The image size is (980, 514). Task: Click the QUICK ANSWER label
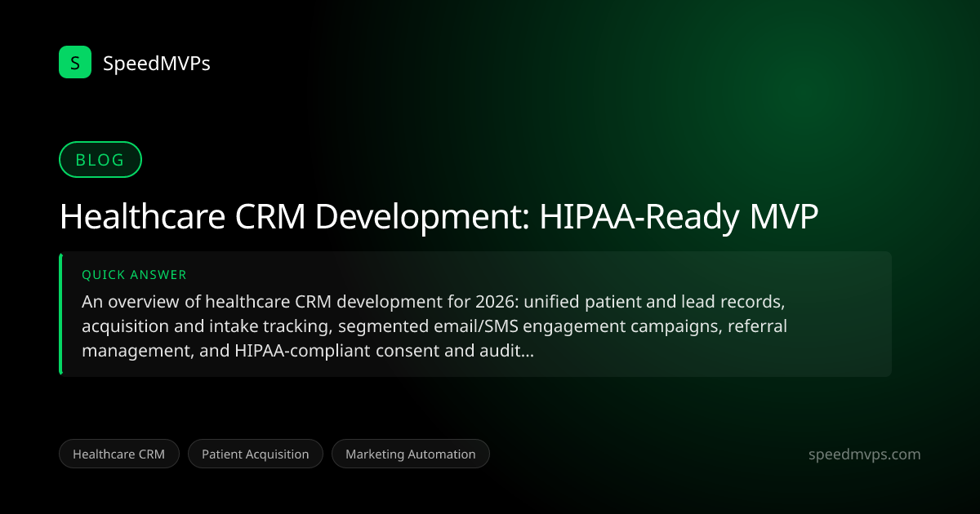(134, 276)
